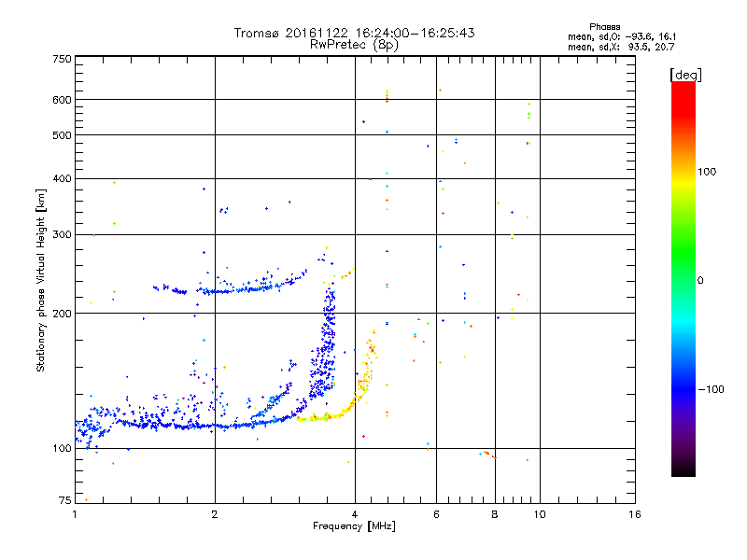
Task: Click the x-axis tick label '1'
Action: [75, 514]
